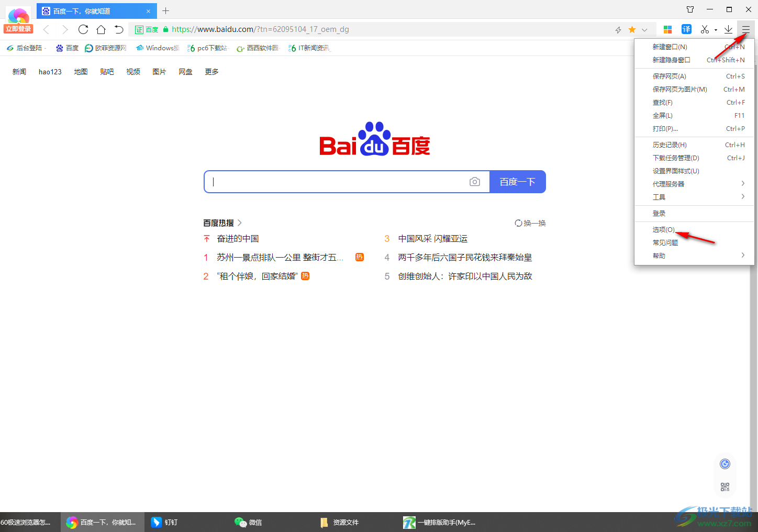Click the blue assistant icon above QR code

(x=725, y=464)
